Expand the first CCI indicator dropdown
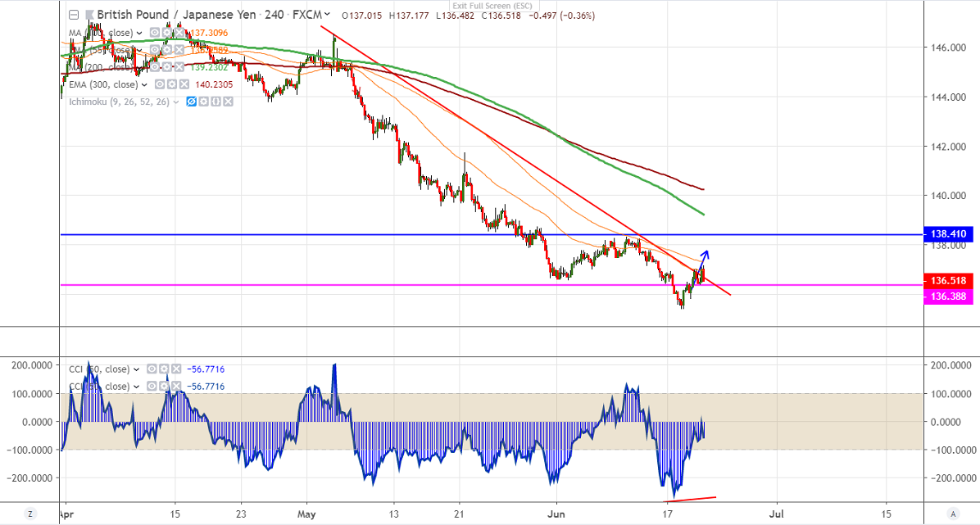980x525 pixels. point(136,369)
